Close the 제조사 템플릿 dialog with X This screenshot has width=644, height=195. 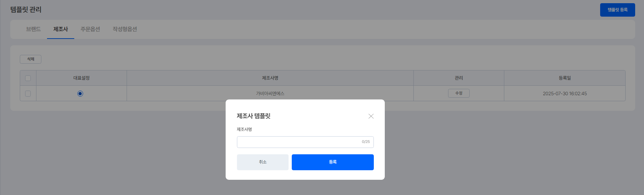(x=371, y=116)
